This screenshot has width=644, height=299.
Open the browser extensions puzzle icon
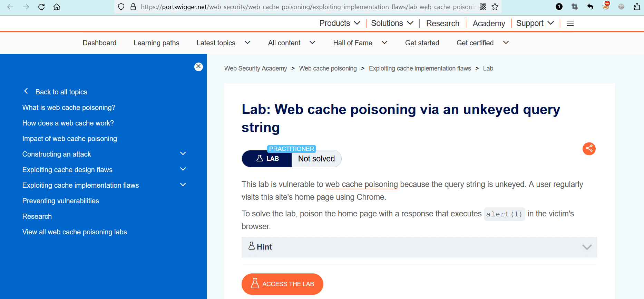tap(637, 7)
